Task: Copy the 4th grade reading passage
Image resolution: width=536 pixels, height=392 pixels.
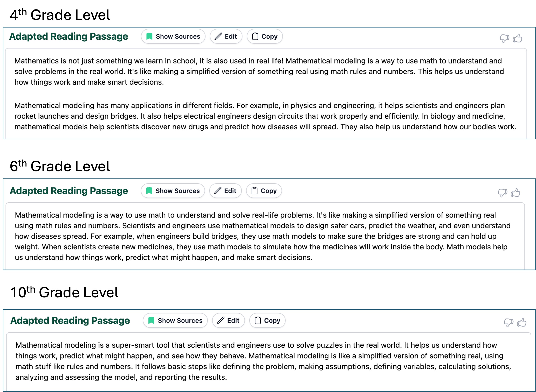Action: coord(265,37)
